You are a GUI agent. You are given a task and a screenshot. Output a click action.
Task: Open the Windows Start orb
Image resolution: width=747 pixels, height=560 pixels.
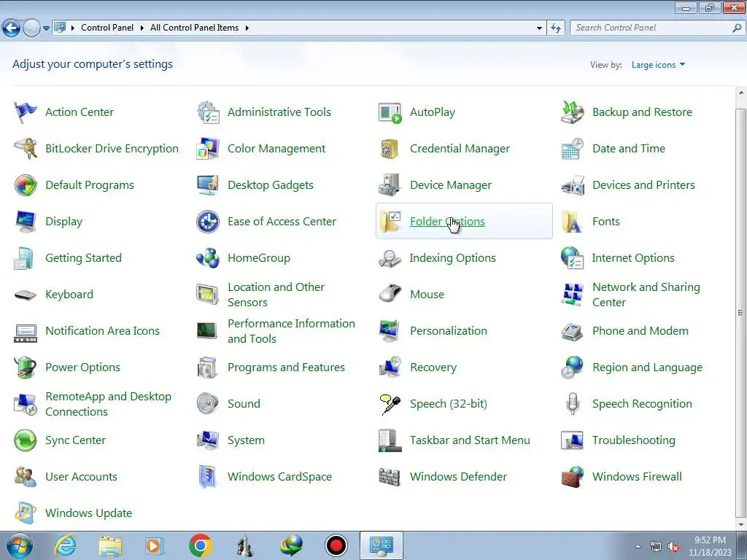tap(19, 545)
